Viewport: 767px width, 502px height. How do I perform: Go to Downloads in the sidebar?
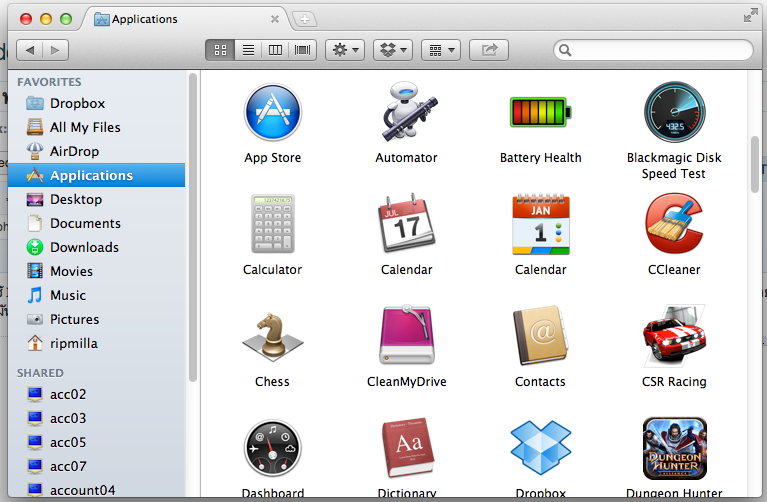coord(84,247)
